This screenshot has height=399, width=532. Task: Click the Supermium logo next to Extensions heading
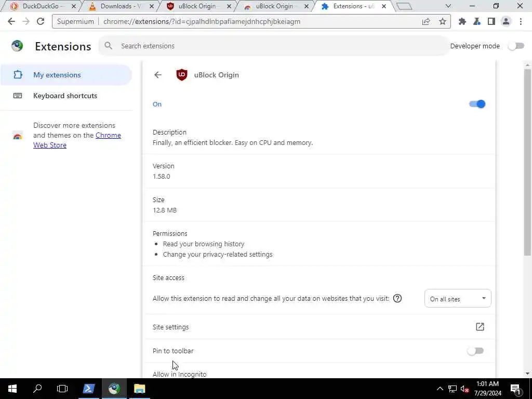(17, 46)
